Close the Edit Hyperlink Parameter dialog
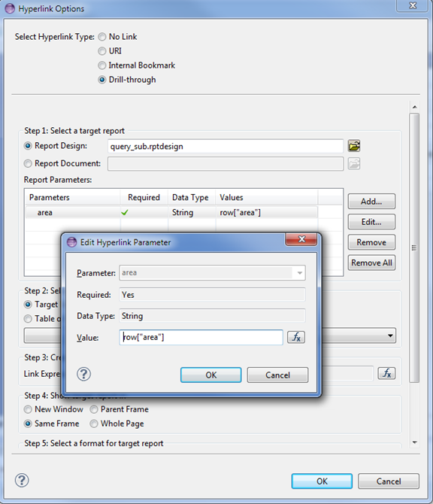This screenshot has width=433, height=504. (301, 239)
